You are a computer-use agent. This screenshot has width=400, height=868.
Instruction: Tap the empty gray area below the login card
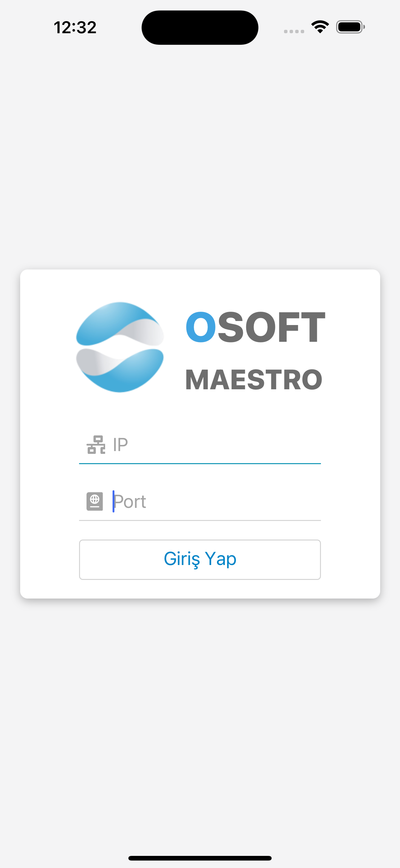[200, 725]
